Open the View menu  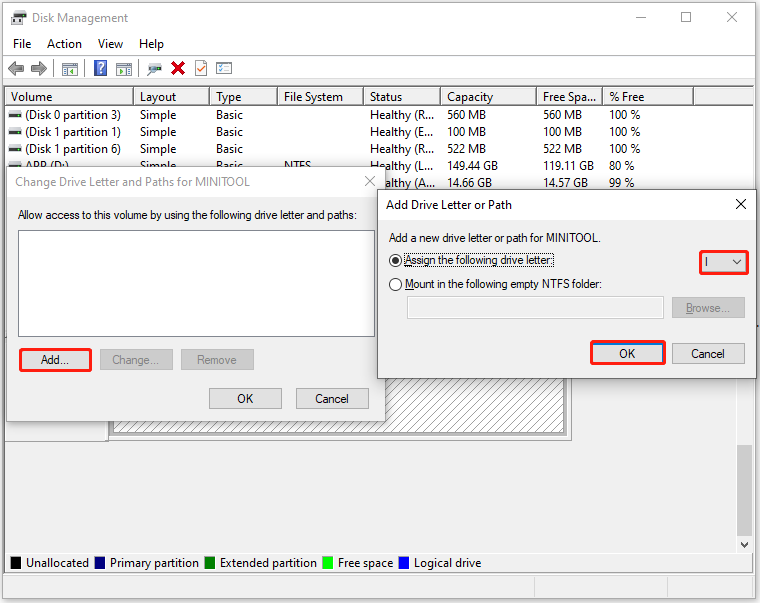click(110, 44)
